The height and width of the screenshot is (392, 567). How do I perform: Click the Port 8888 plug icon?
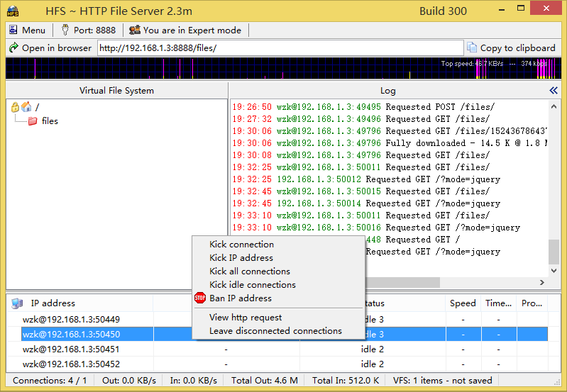pyautogui.click(x=65, y=30)
